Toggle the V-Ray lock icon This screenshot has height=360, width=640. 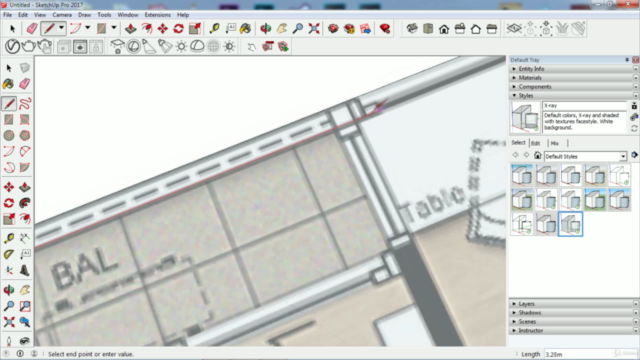pyautogui.click(x=96, y=47)
